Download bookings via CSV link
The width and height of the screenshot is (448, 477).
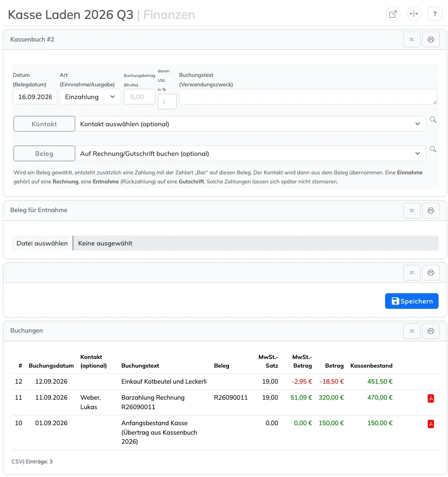coord(17,461)
